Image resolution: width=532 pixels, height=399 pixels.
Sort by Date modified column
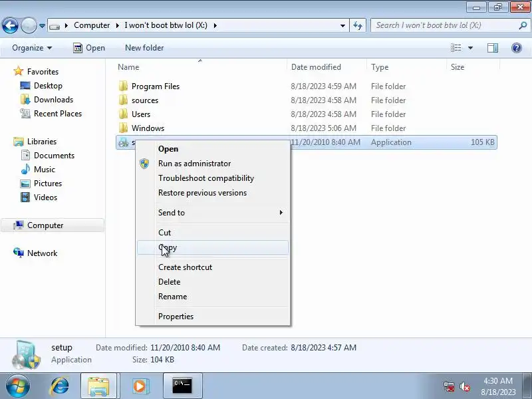point(327,67)
